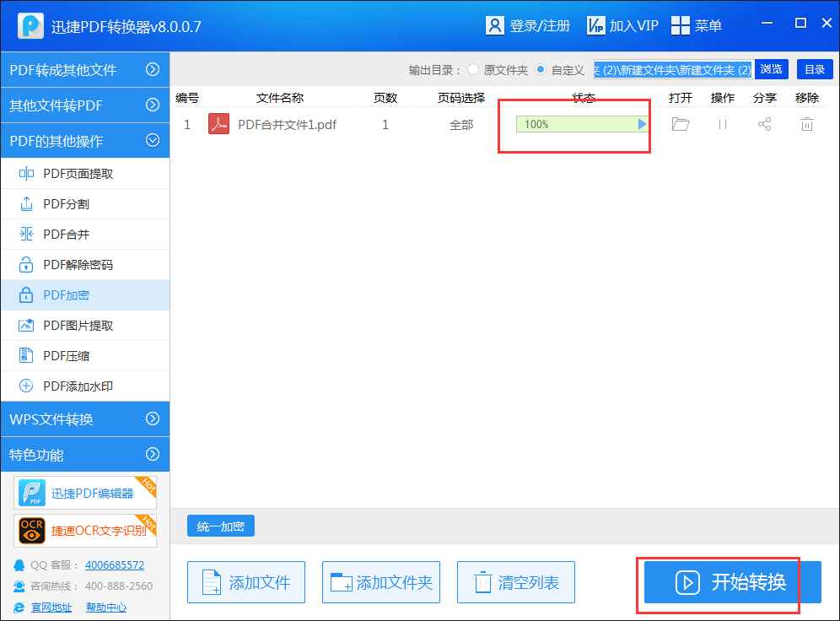The image size is (840, 621).
Task: Click the 文件名称 column header
Action: (280, 98)
